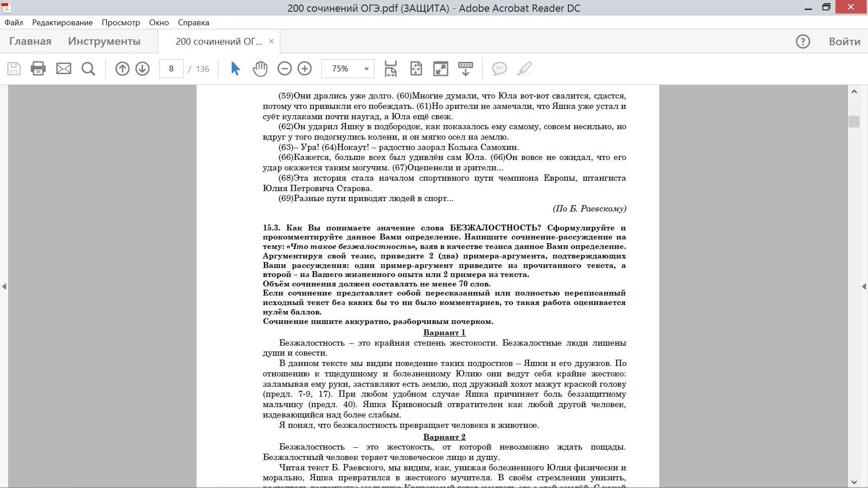The width and height of the screenshot is (868, 488).
Task: Click the page number field showing 8
Action: (171, 69)
